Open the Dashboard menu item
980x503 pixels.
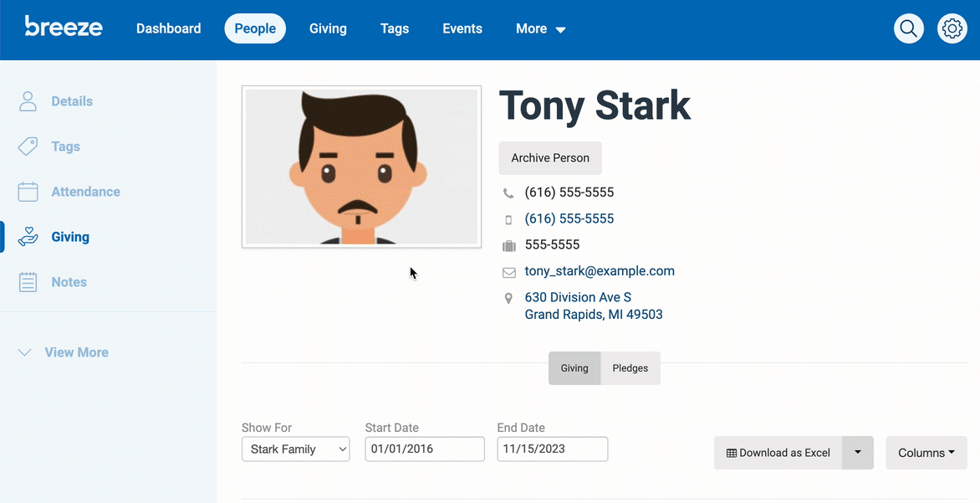169,28
